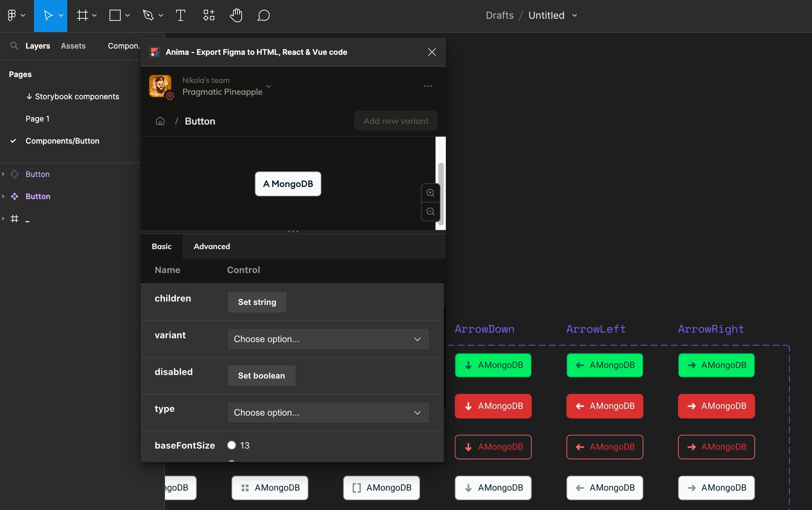Open the type Choose option dropdown
The width and height of the screenshot is (812, 510).
click(328, 413)
